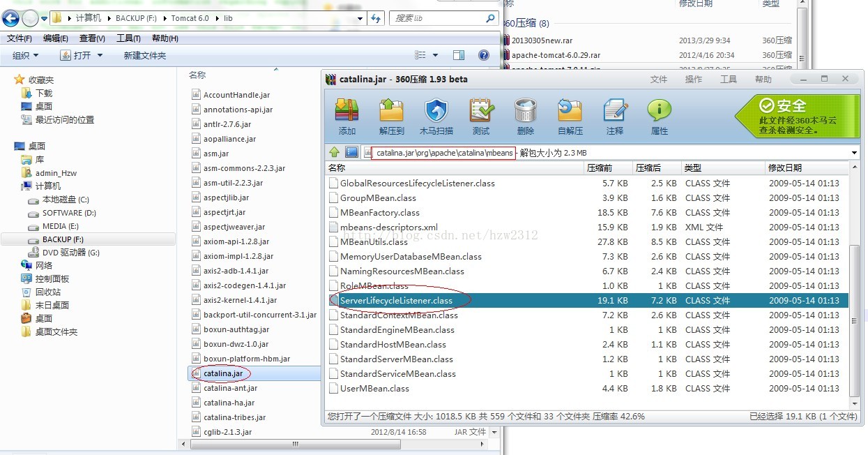Click the refresh button next to address bar
Screen dimensions: 868x455
click(x=376, y=18)
